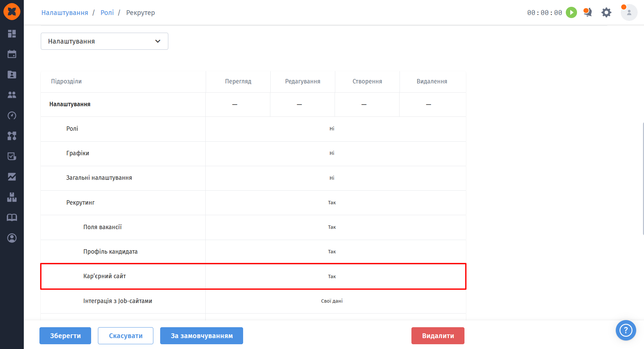Click the page vertical scrollbar
The height and width of the screenshot is (349, 644).
(x=643, y=179)
